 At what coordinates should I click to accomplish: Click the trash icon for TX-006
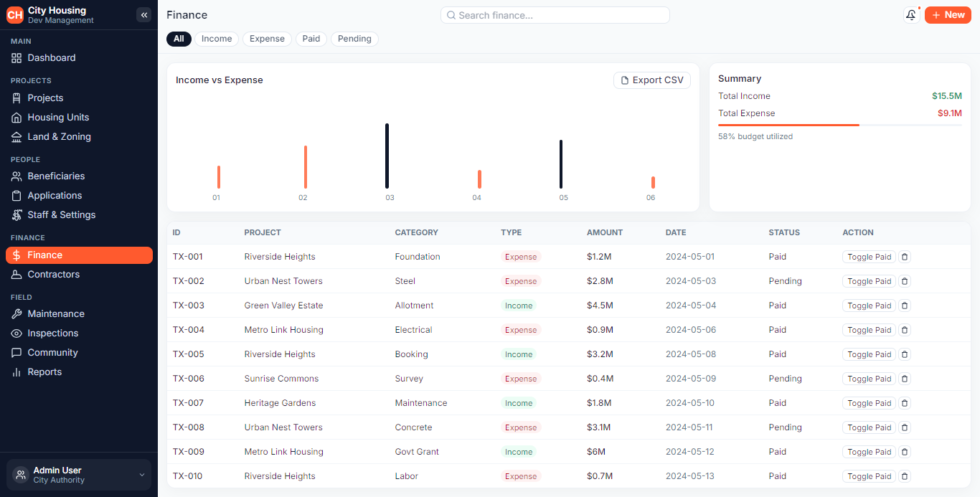coord(905,379)
